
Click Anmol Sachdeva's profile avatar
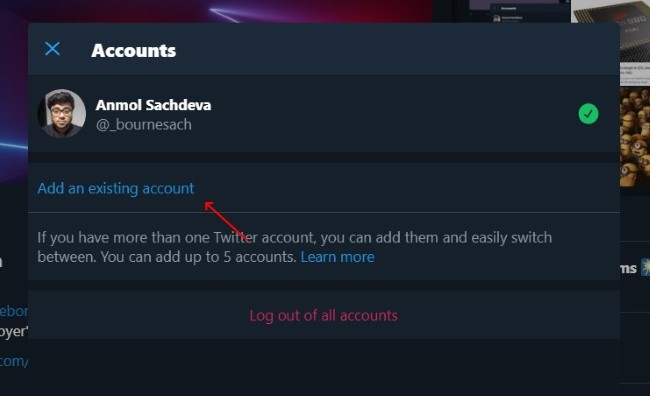tap(62, 113)
